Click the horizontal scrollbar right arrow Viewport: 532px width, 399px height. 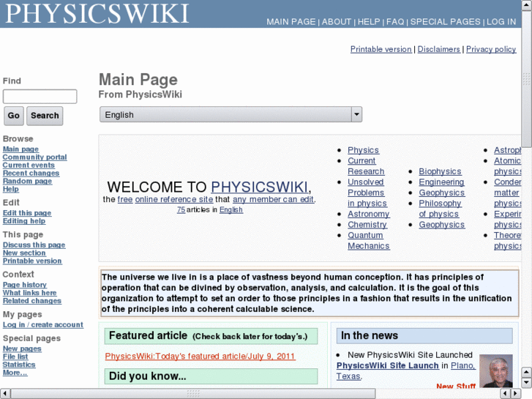515,393
